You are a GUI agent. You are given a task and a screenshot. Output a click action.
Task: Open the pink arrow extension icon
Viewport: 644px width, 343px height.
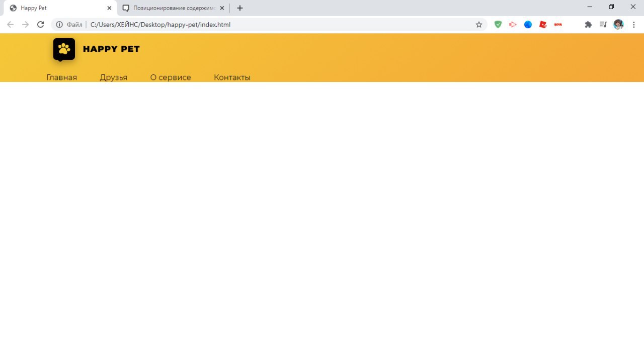(x=513, y=24)
